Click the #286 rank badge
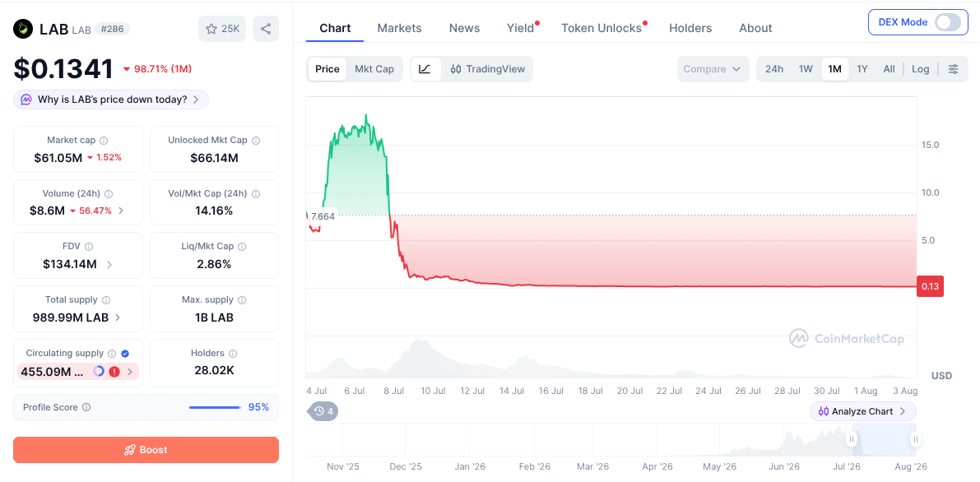This screenshot has height=482, width=980. click(113, 29)
